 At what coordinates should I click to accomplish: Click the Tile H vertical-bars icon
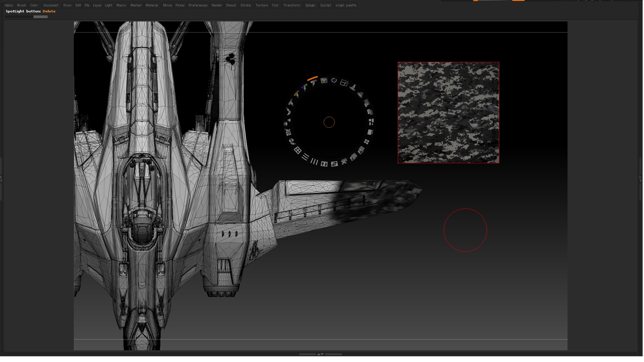[x=314, y=161]
